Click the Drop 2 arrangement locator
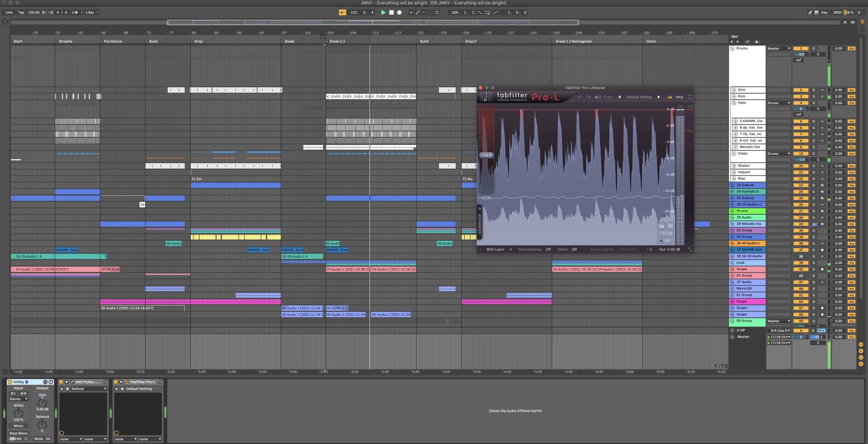 pos(469,41)
